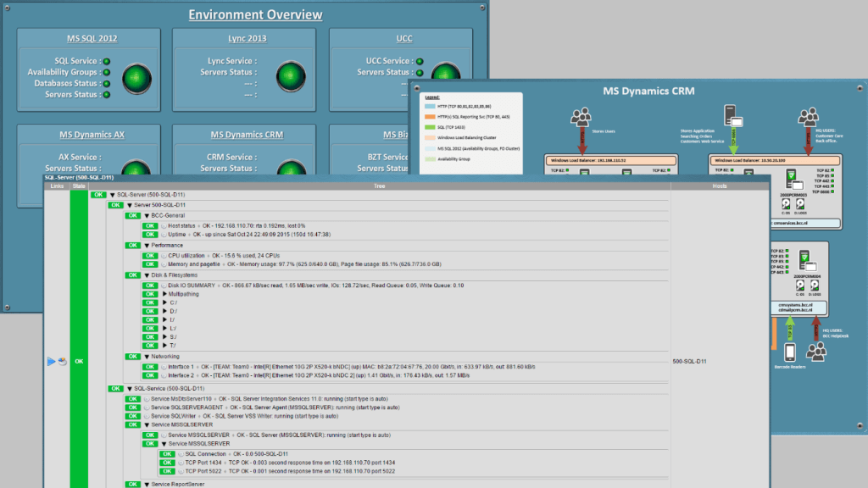Click Windows Load Balancer: 10.50.20.100 label

coord(749,160)
